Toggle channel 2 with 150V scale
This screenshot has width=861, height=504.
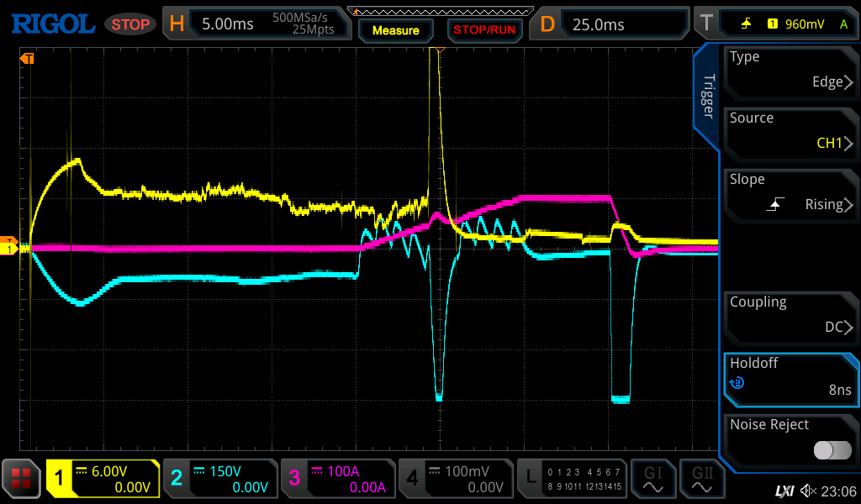pos(219,479)
